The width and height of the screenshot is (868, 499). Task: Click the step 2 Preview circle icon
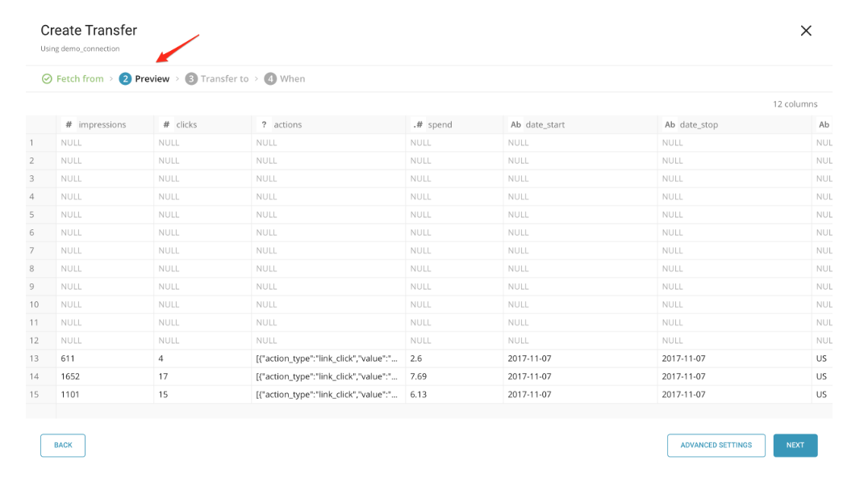click(x=125, y=79)
